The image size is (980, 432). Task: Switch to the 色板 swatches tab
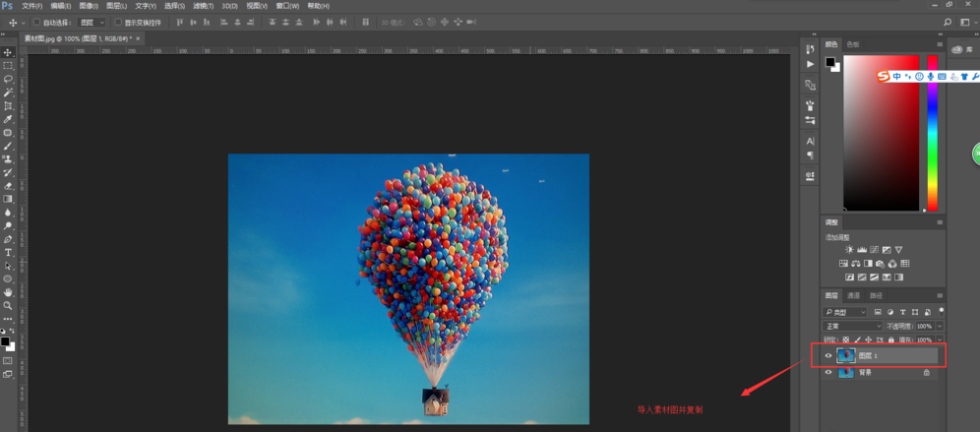click(853, 44)
